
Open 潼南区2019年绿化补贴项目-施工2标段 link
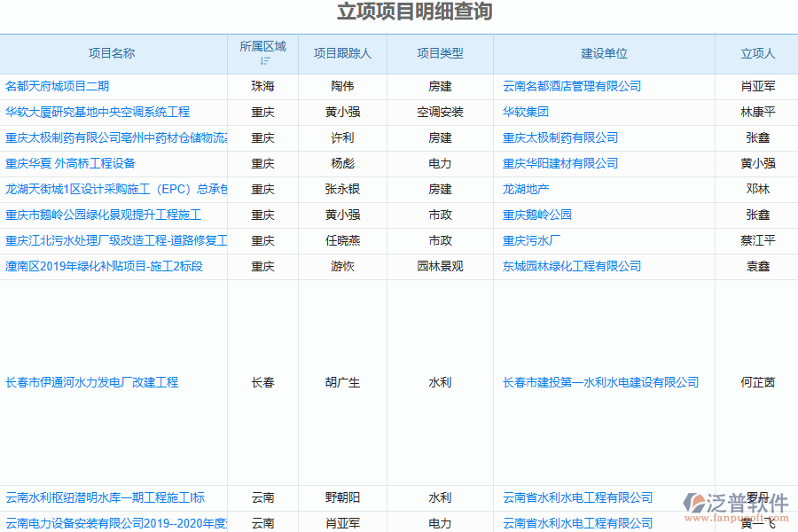click(104, 267)
